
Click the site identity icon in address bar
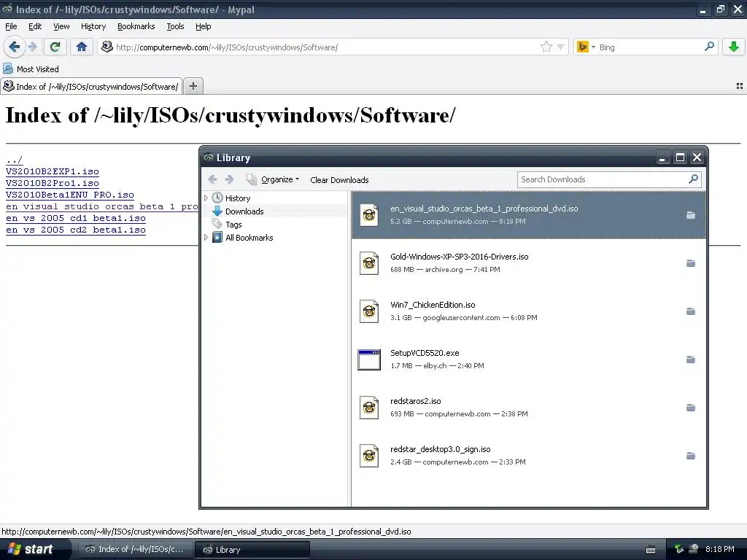point(107,47)
